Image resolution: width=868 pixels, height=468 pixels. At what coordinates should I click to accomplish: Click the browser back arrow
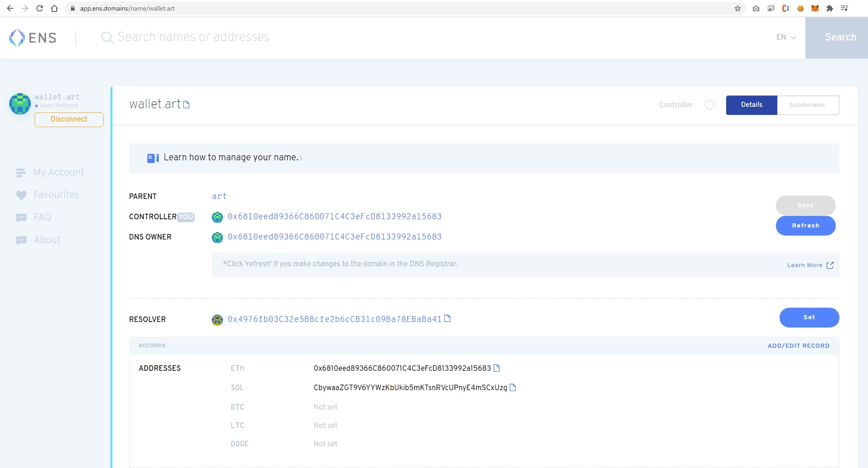pos(10,8)
